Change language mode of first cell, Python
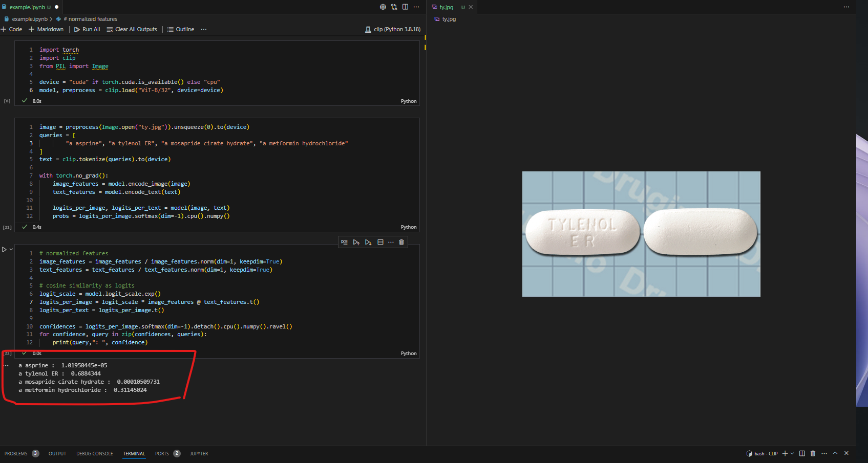Screen dimensions: 868x463 coord(409,101)
